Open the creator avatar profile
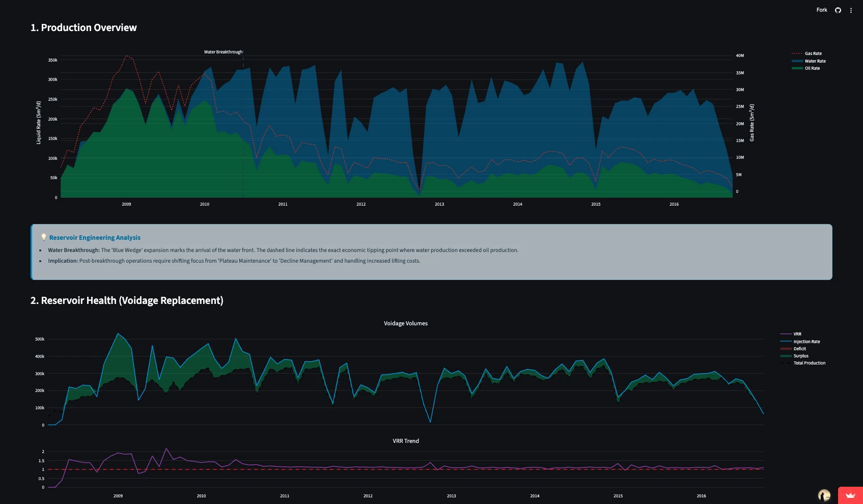The width and height of the screenshot is (863, 504). click(x=824, y=495)
